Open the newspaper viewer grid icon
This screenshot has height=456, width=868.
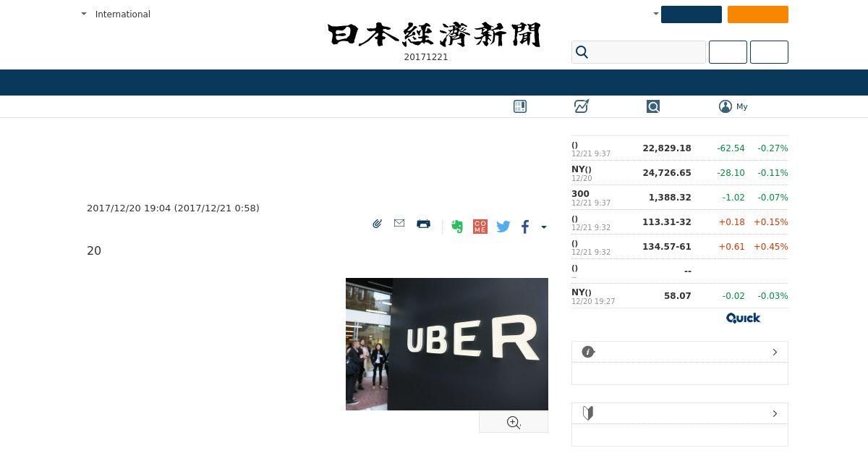tap(520, 106)
